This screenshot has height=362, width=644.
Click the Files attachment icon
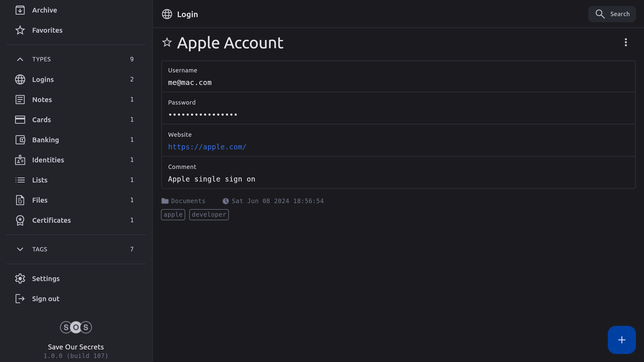point(20,200)
